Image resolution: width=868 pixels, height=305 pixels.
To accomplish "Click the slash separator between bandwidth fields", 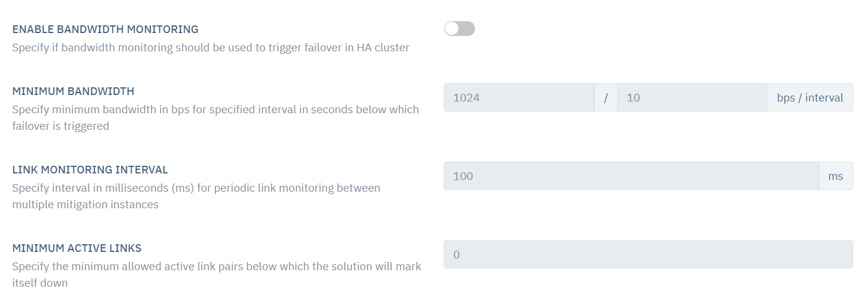I will (x=605, y=98).
